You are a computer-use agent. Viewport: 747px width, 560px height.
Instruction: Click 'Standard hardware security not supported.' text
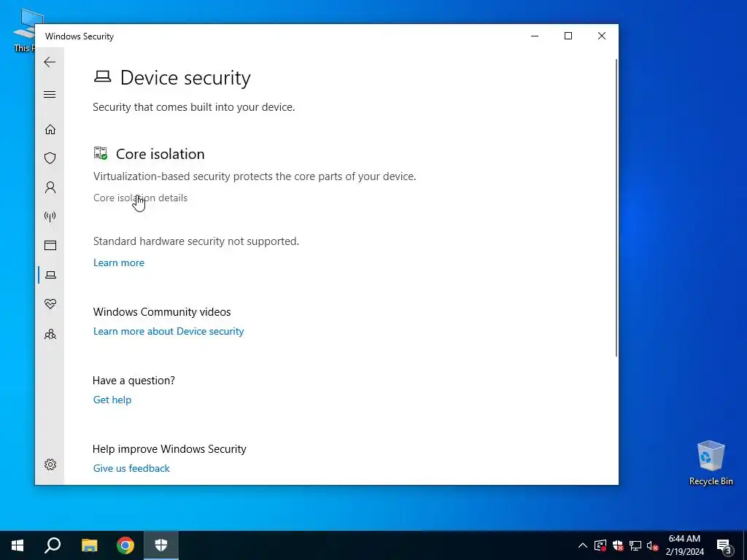point(196,241)
